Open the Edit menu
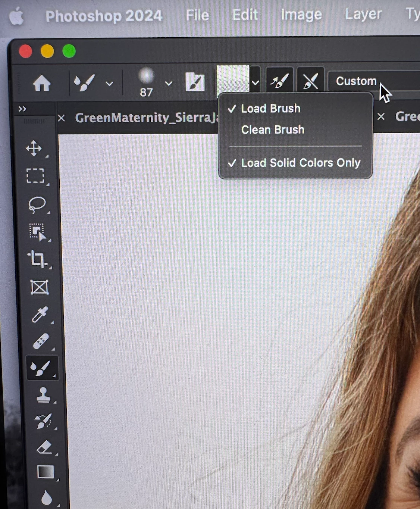This screenshot has width=420, height=509. (x=245, y=15)
